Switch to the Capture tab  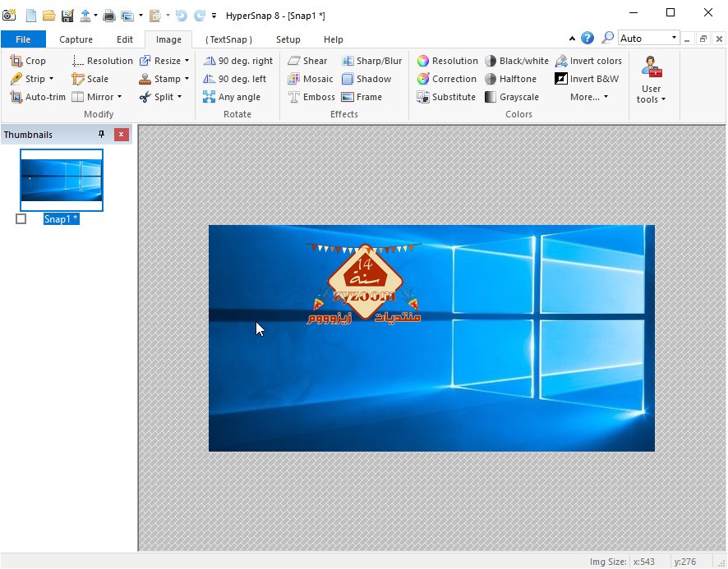pos(76,39)
